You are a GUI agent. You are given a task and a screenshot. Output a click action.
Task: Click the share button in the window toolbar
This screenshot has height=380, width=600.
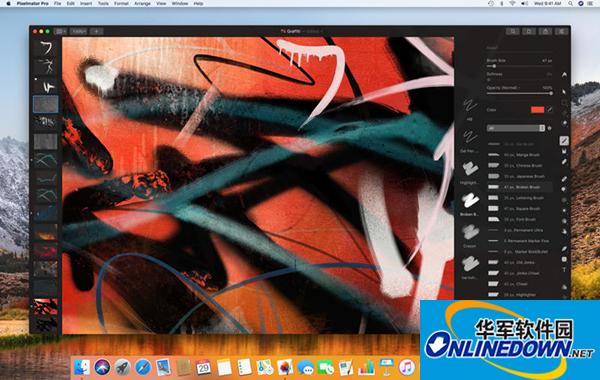(x=545, y=31)
